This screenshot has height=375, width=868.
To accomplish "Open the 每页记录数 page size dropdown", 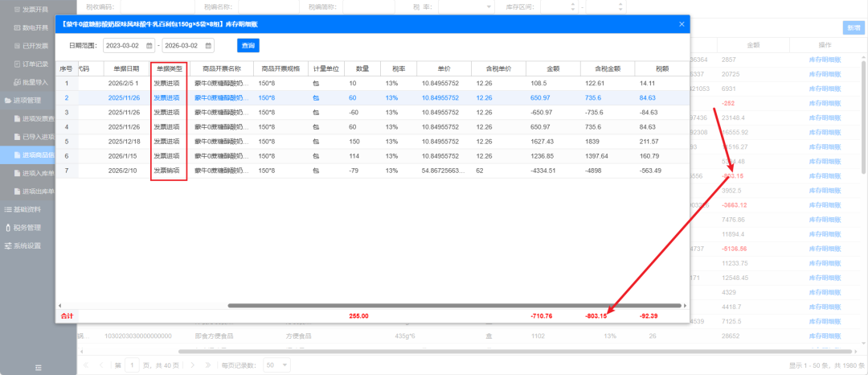I will coord(276,365).
